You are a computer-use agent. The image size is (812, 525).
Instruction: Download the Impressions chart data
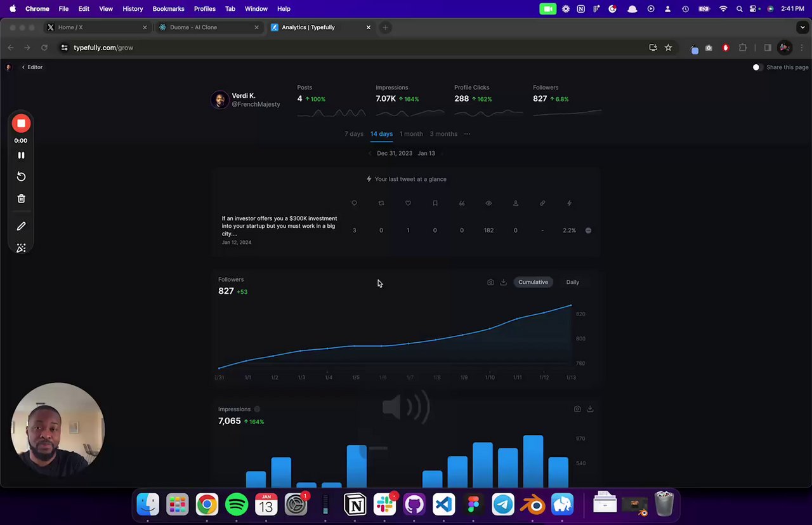coord(590,409)
